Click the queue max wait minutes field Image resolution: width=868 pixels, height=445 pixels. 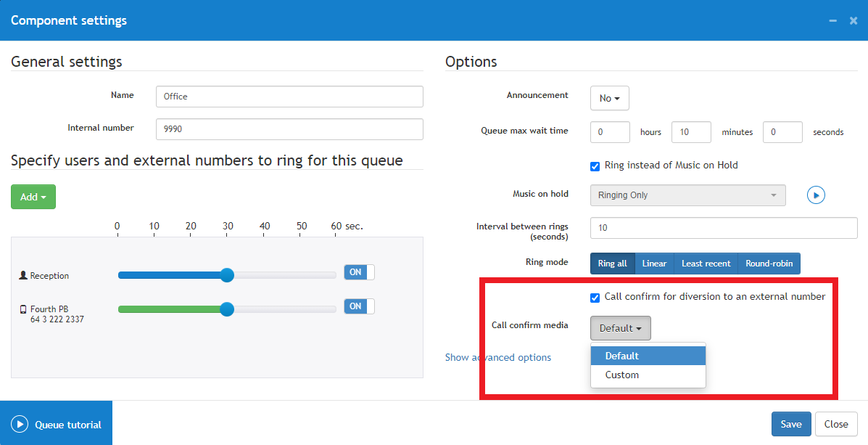[691, 132]
